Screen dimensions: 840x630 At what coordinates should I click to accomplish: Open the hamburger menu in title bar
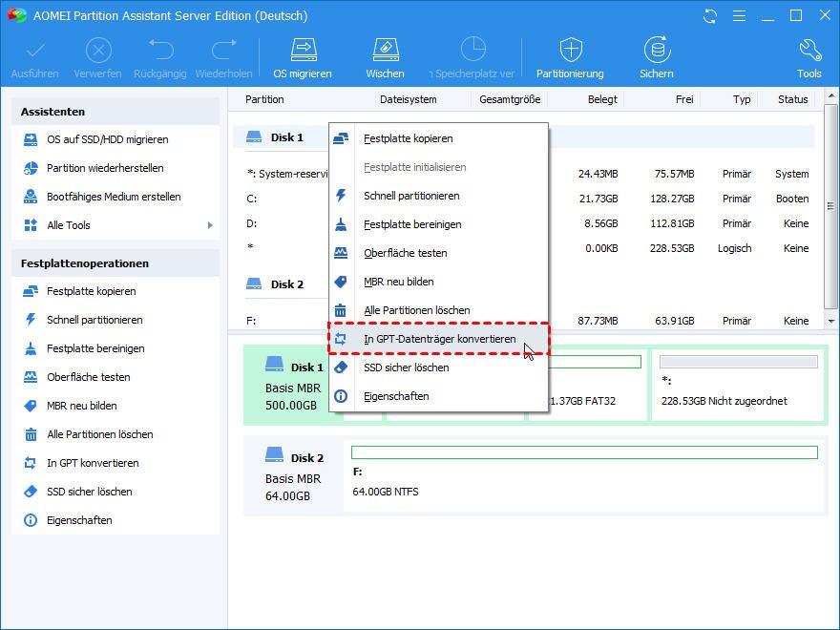pyautogui.click(x=739, y=16)
